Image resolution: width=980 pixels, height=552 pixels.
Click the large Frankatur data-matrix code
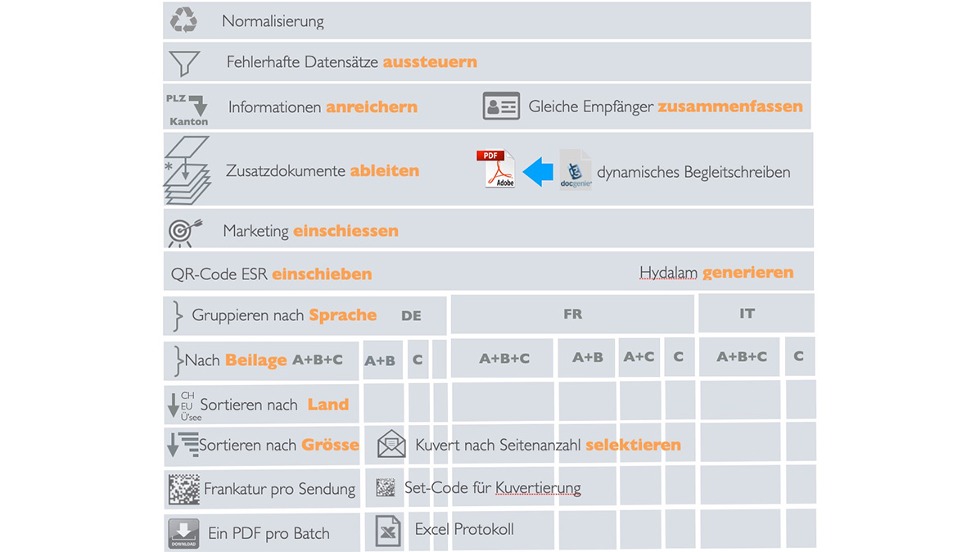coord(184,489)
